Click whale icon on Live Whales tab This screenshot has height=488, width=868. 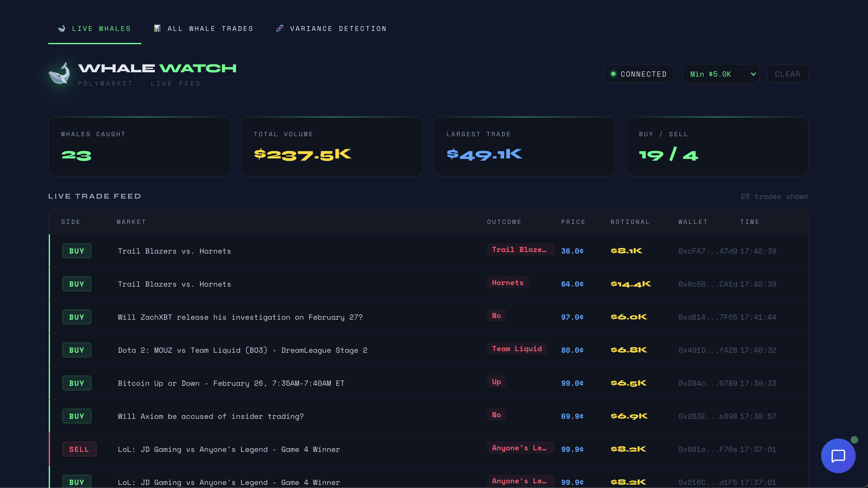[62, 29]
